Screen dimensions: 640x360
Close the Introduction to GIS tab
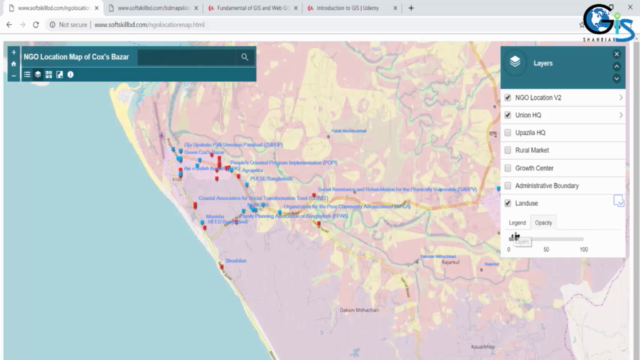(395, 8)
